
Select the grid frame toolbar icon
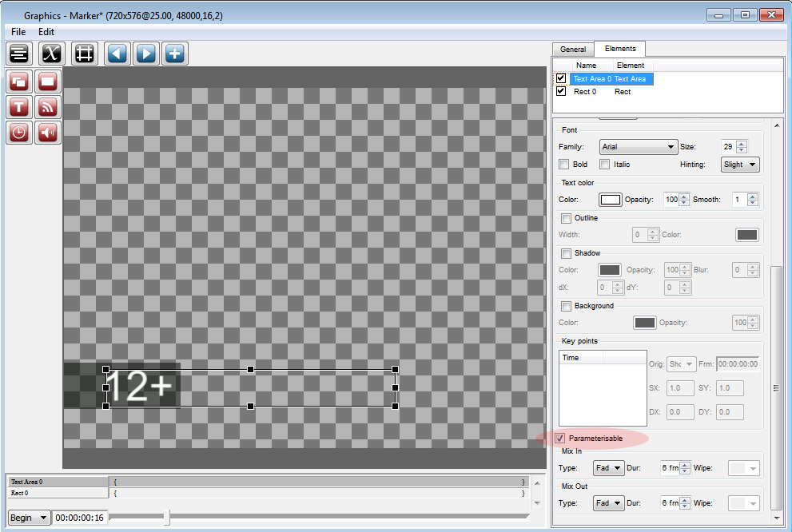[x=84, y=53]
